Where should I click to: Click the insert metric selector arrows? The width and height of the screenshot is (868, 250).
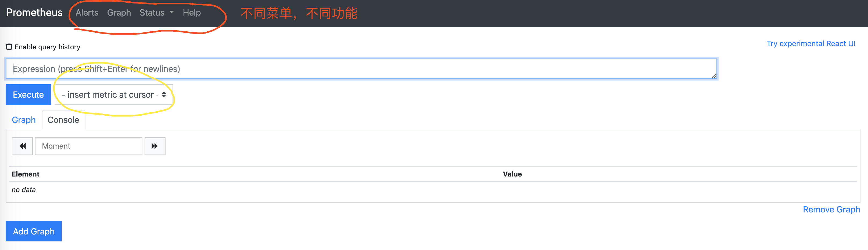(x=164, y=94)
